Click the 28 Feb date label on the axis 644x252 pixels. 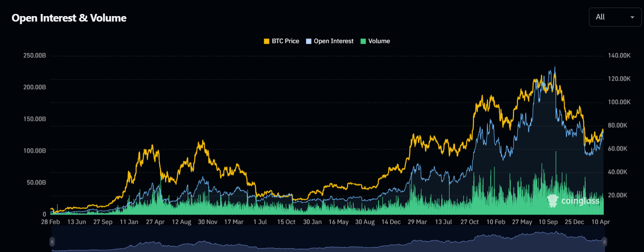coord(51,221)
